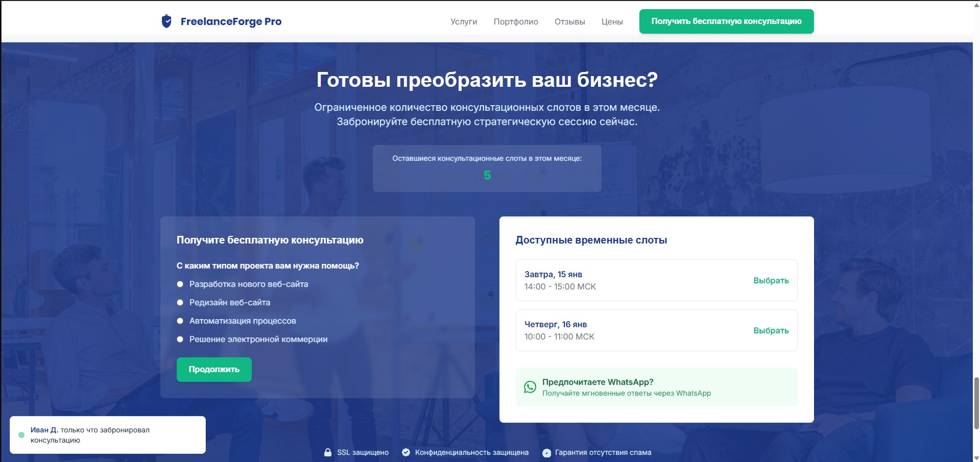Screen dimensions: 980x462
Task: Click the 'Завтра, 15 янв' date text
Action: (x=553, y=274)
